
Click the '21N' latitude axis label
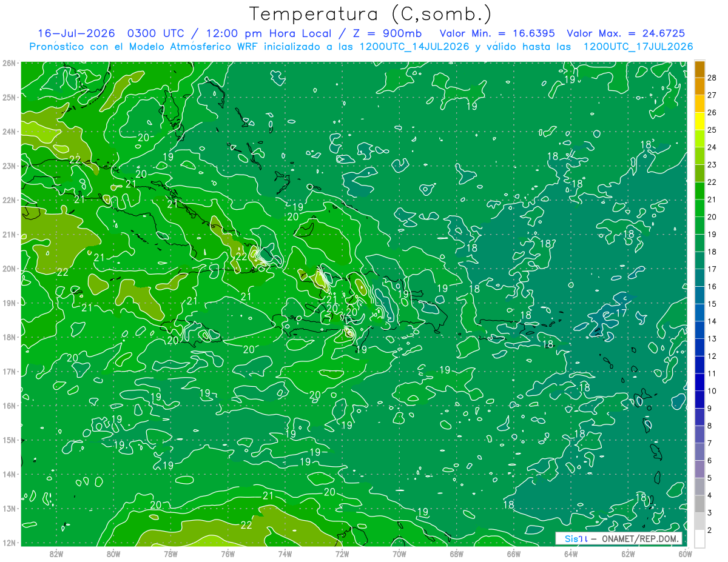[9, 234]
